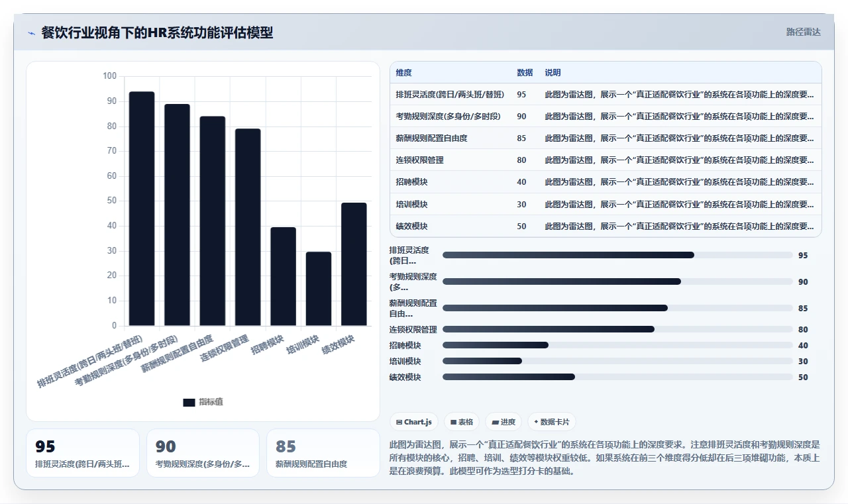The width and height of the screenshot is (848, 504).
Task: Click the 数据 column header
Action: point(525,72)
